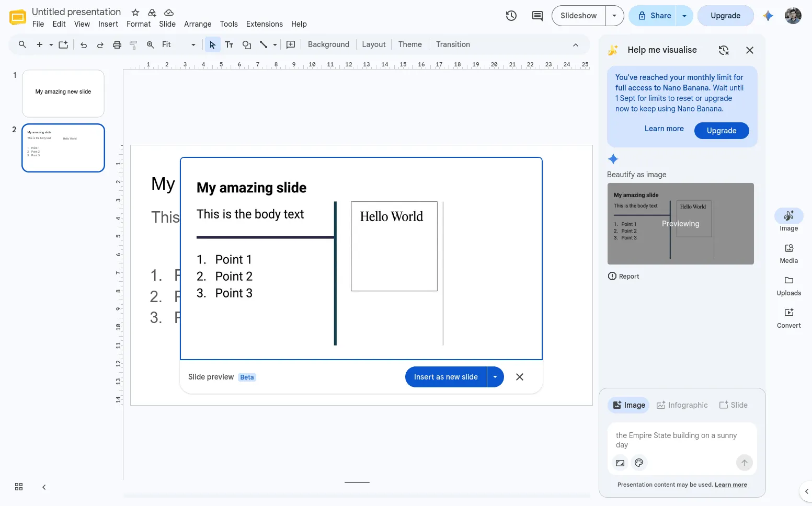Click the Beautify as image preview thumbnail
Image resolution: width=812 pixels, height=506 pixels.
pos(681,224)
